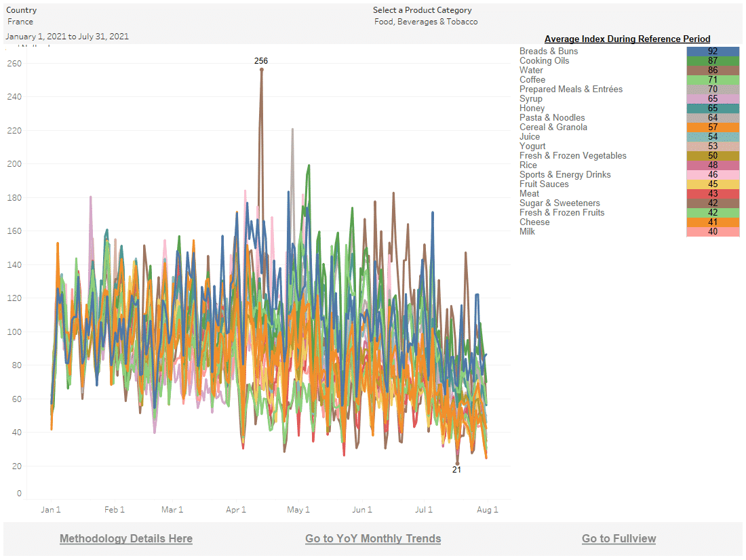Open Methodology Details Here link
Screen dimensions: 746x560
click(x=126, y=538)
